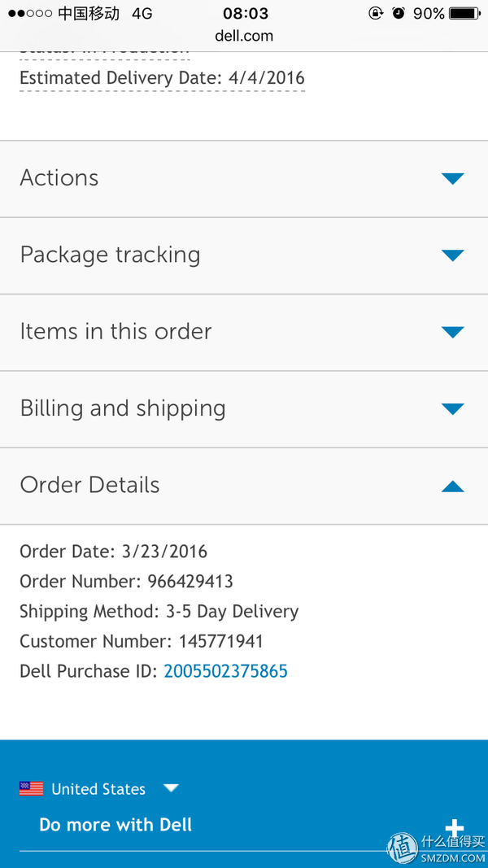Tap the signal strength dots
Viewport: 488px width, 868px height.
click(x=30, y=13)
